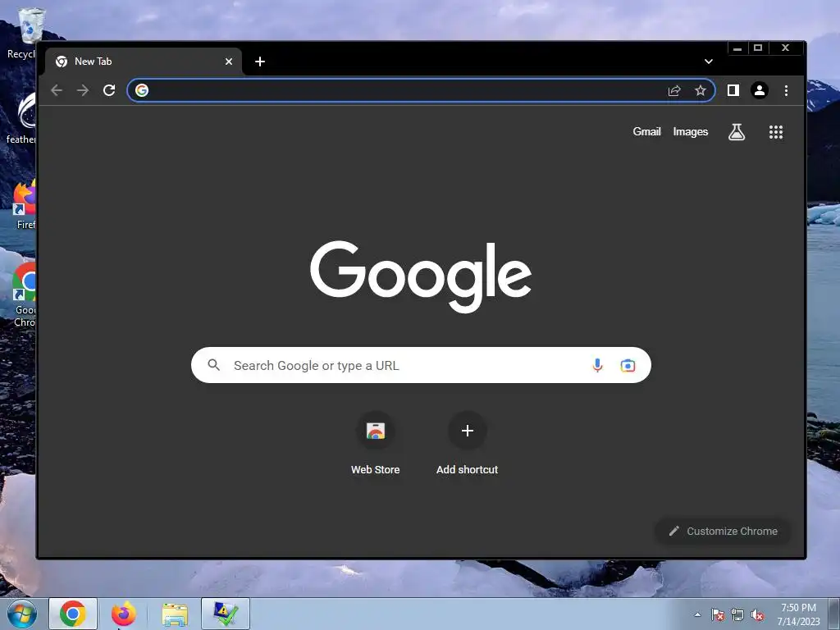Open the network tray icon

click(x=737, y=615)
